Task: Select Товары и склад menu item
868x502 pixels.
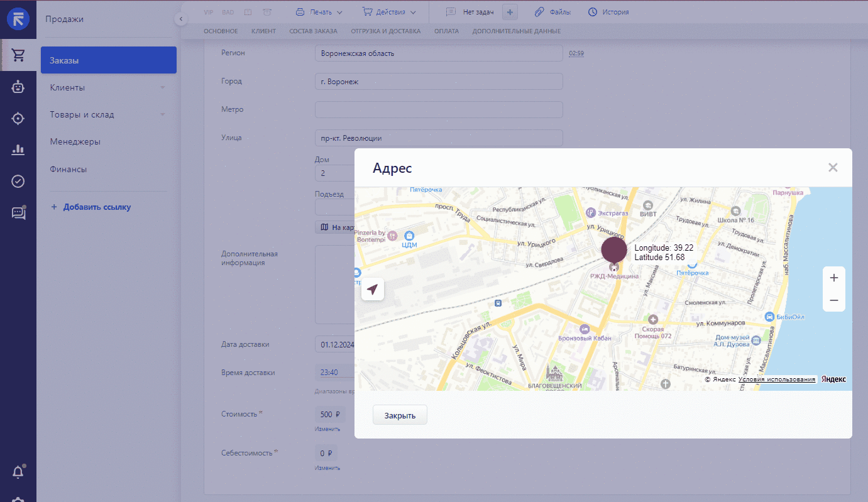Action: (x=82, y=114)
